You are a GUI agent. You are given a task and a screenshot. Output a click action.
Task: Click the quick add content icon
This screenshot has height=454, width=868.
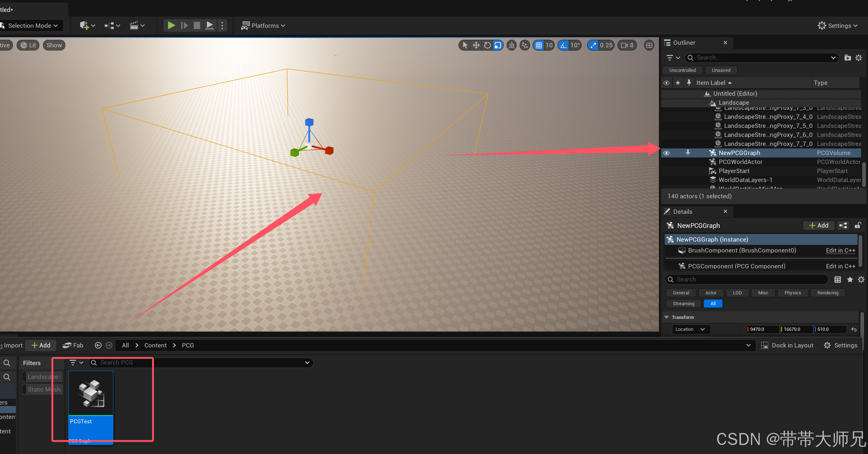[84, 26]
